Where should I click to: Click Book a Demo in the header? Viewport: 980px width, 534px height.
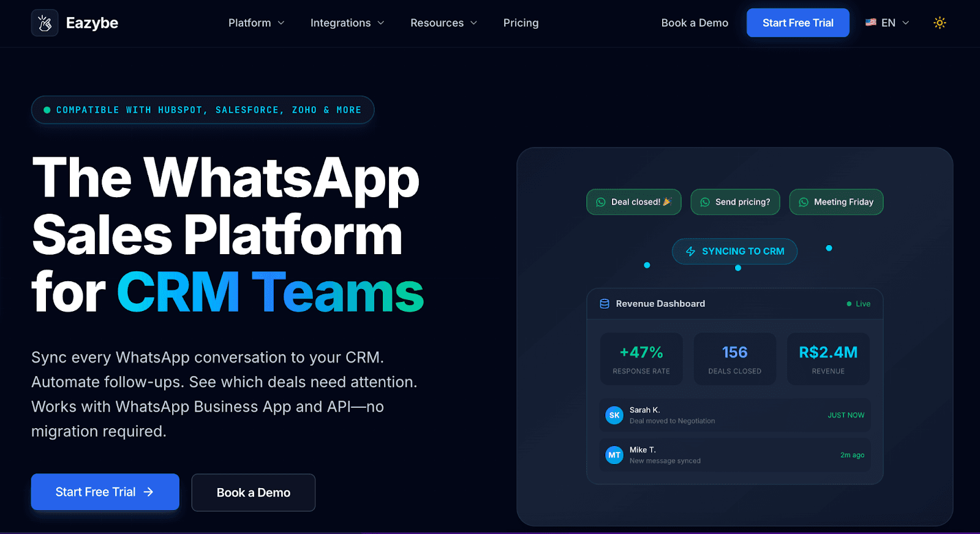(x=695, y=23)
